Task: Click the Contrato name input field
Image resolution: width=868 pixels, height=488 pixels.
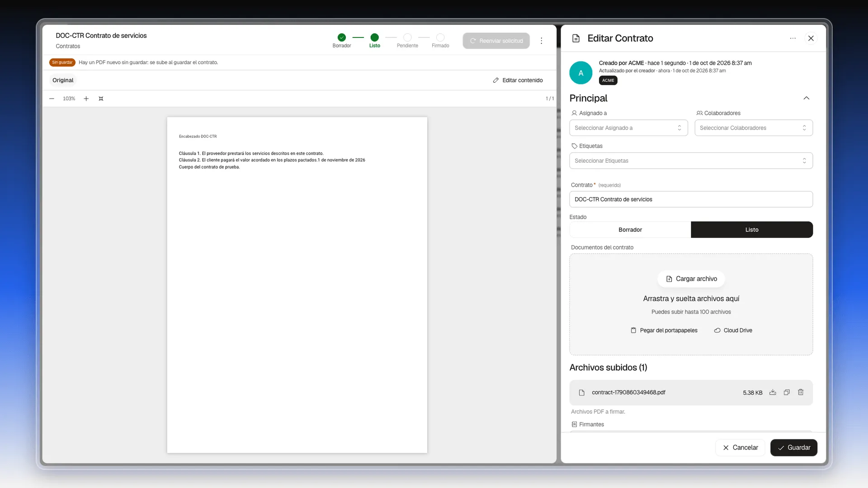Action: 691,199
